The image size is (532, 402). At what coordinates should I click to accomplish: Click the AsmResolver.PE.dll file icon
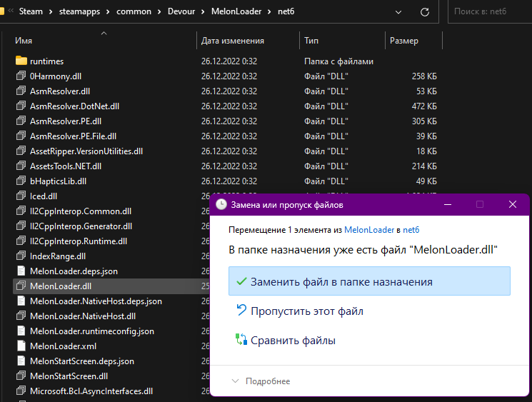(21, 121)
